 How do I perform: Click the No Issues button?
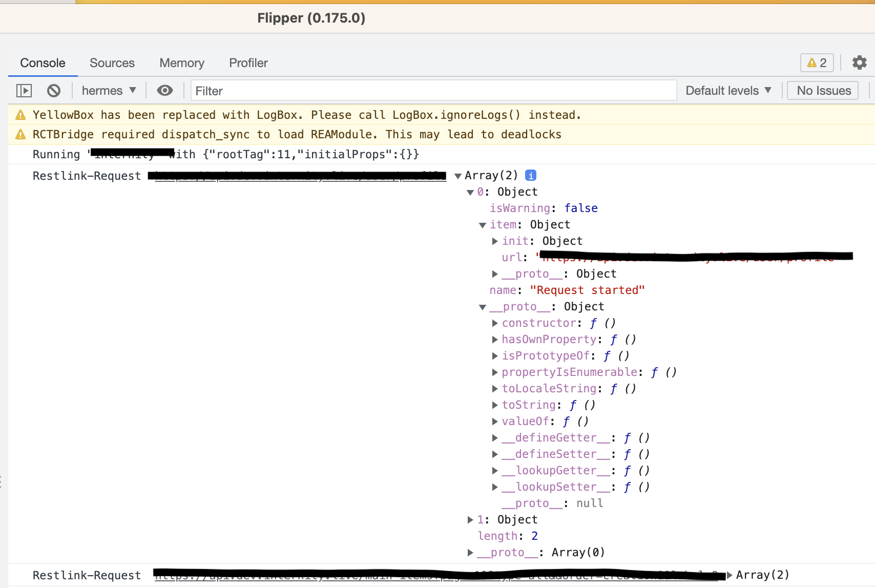pos(822,90)
